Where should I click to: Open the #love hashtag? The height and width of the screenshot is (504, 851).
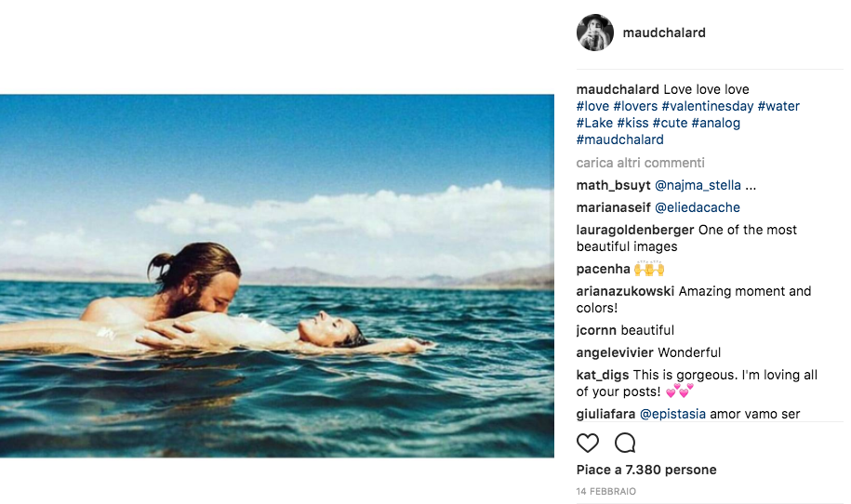[592, 106]
